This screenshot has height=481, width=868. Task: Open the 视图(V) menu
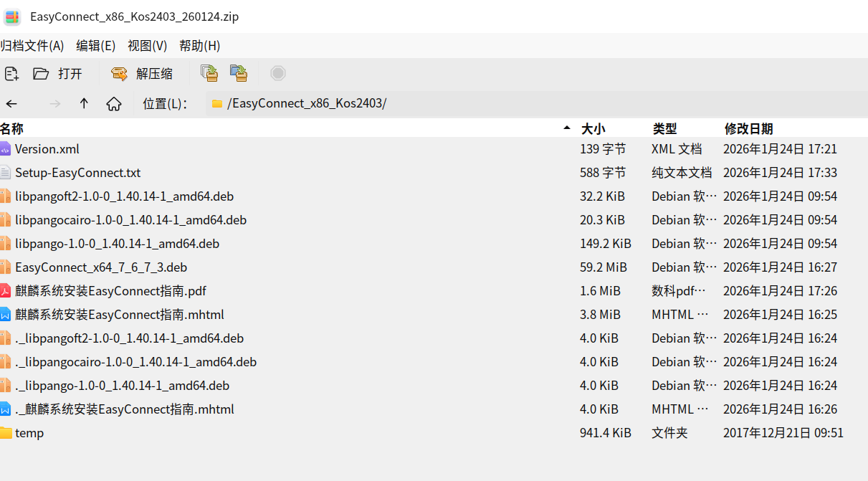[x=148, y=46]
